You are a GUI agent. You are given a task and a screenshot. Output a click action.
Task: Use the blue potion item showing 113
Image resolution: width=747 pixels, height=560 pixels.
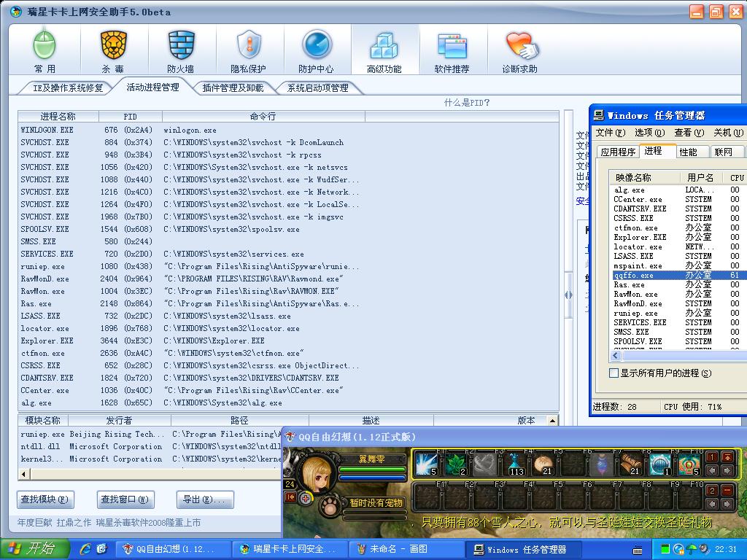[x=514, y=463]
